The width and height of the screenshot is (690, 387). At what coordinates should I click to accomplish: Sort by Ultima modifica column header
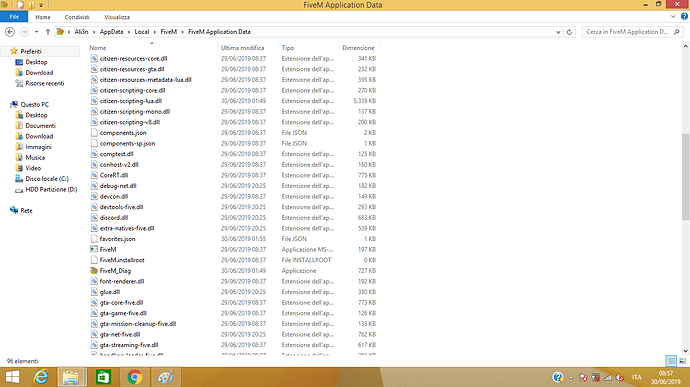point(242,48)
